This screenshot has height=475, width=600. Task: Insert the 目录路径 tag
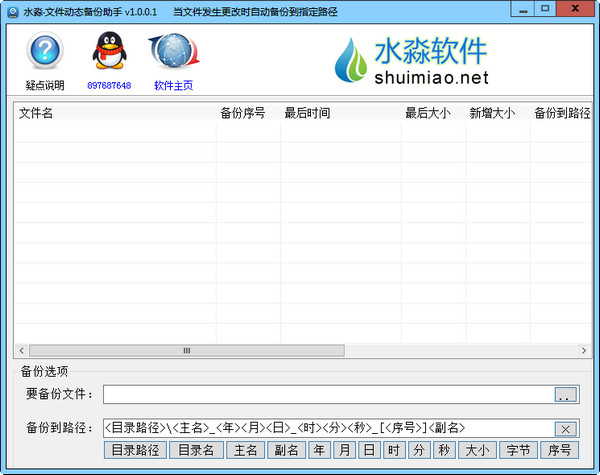[135, 450]
